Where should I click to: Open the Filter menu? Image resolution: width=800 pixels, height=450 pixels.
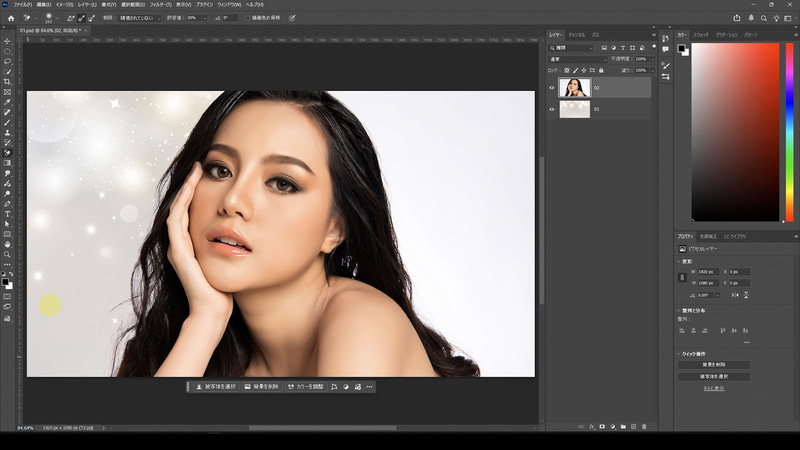click(160, 5)
